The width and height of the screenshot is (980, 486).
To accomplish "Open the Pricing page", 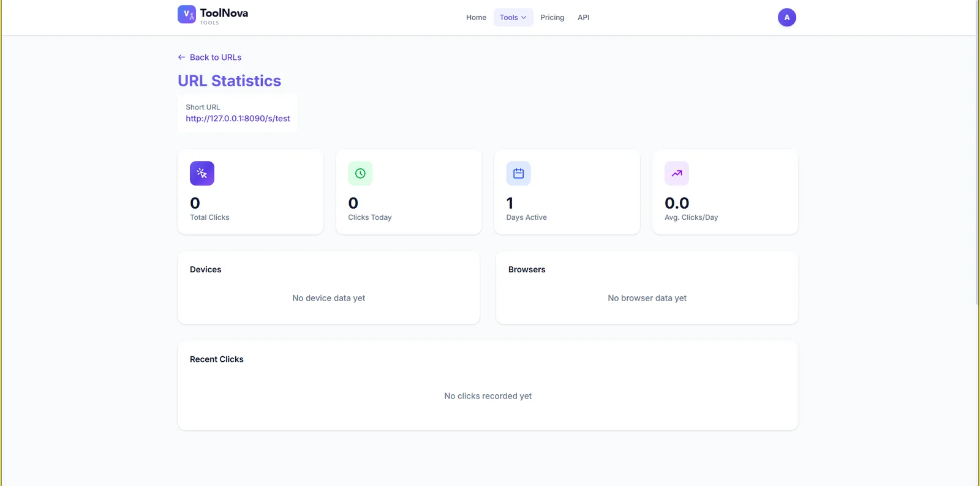I will [x=552, y=17].
